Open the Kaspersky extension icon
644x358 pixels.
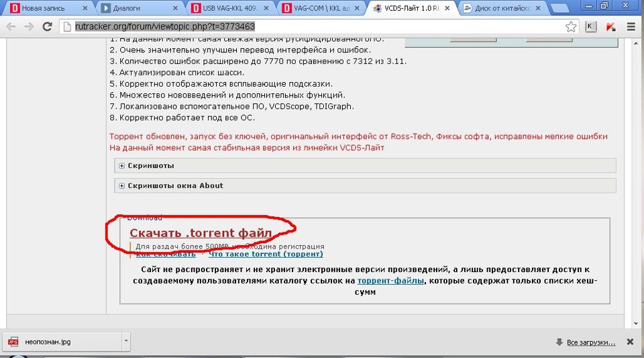610,27
